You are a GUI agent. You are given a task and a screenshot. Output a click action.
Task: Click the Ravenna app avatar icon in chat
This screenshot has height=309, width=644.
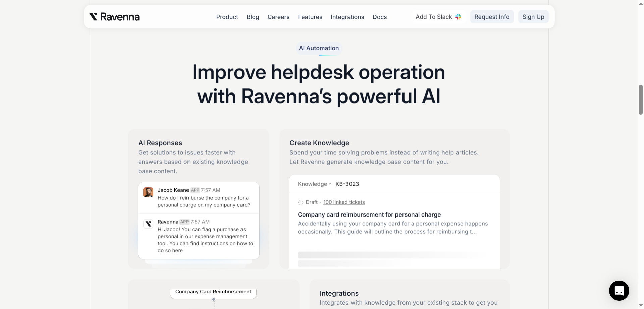148,224
